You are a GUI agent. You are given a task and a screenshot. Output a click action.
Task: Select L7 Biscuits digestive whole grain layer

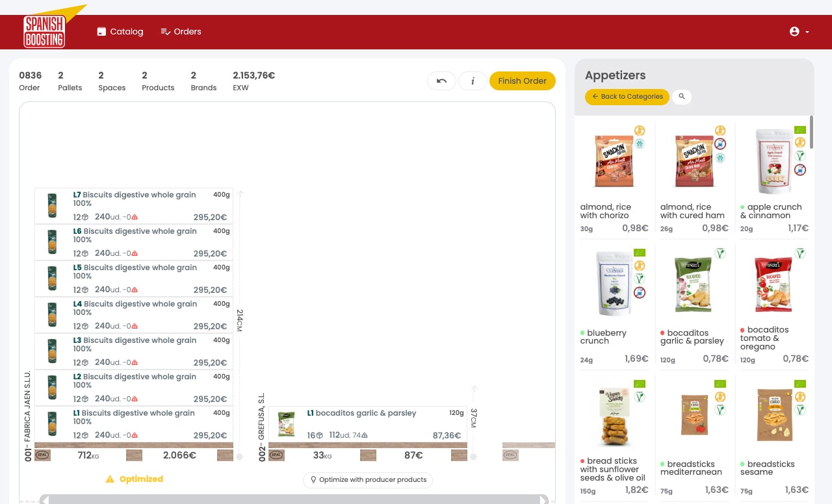tap(133, 206)
